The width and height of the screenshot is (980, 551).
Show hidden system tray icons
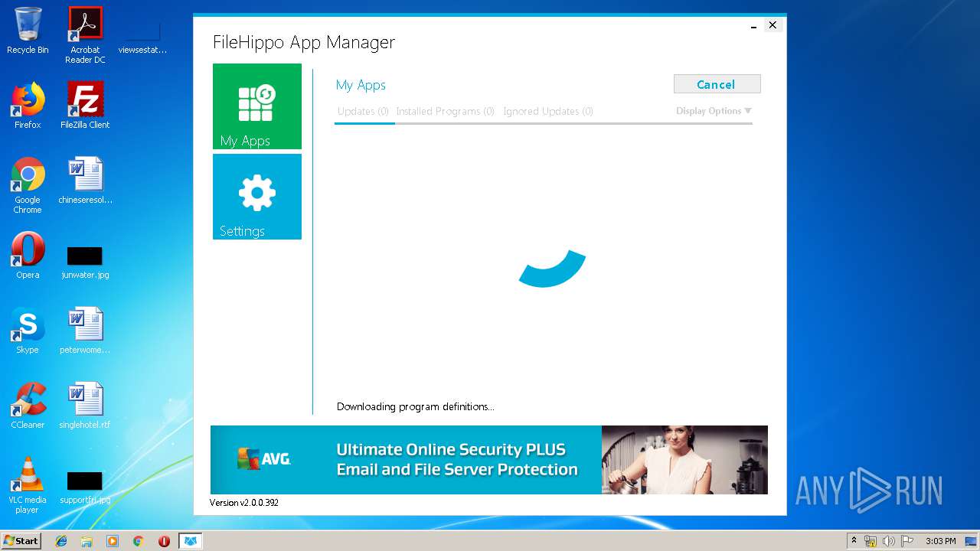[x=854, y=541]
